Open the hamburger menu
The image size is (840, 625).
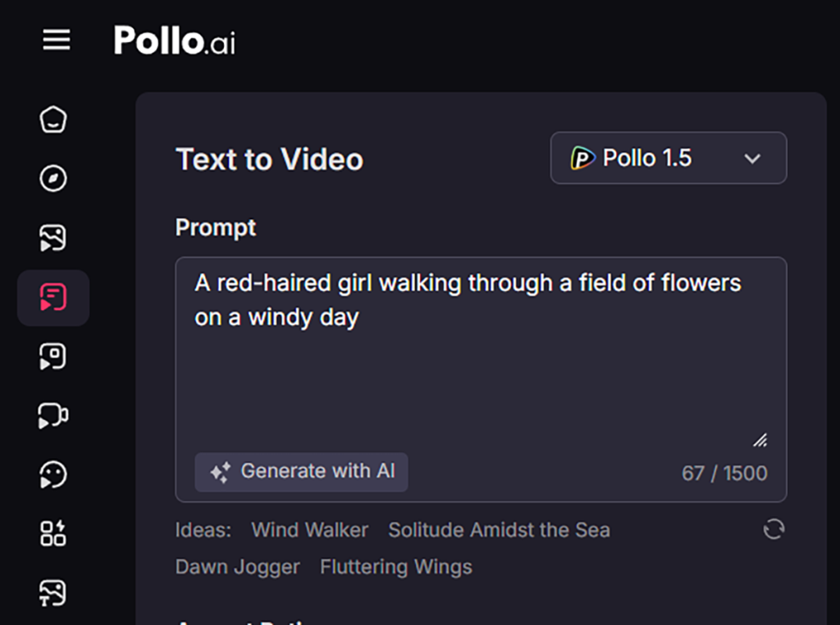(x=57, y=39)
